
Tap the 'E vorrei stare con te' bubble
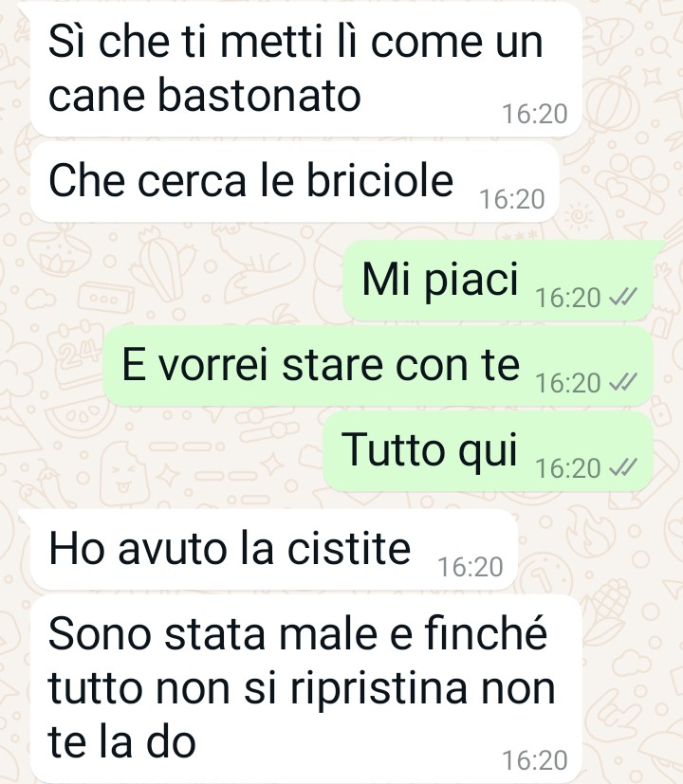378,366
